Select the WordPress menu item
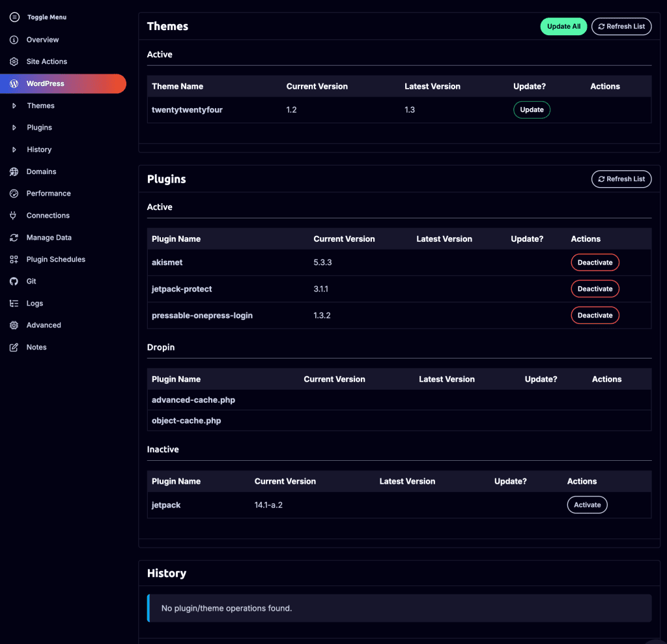The height and width of the screenshot is (644, 667). tap(63, 83)
